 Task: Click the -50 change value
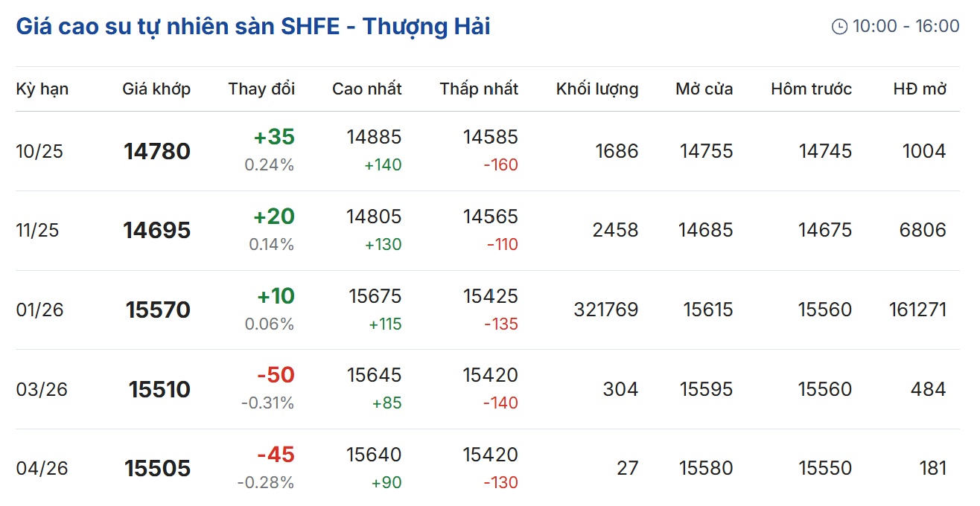(276, 375)
